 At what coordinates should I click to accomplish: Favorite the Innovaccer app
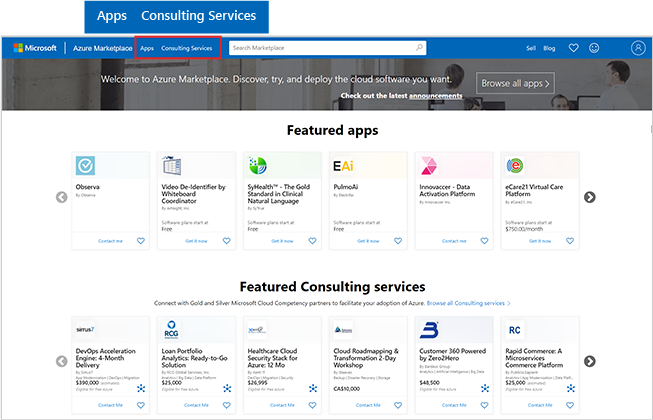pos(484,241)
